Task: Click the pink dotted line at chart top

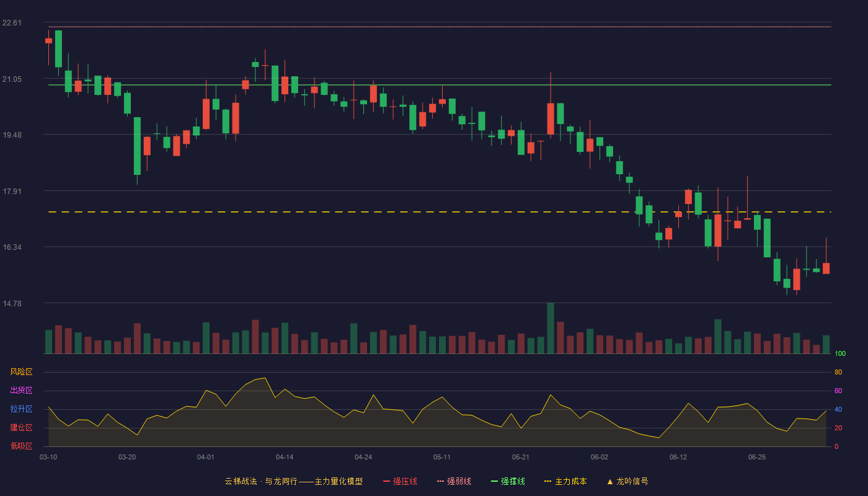Action: pos(440,27)
